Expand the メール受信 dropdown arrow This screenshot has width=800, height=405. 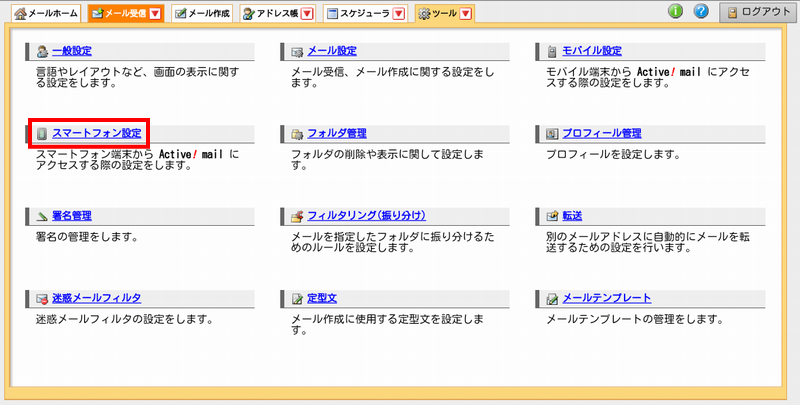click(154, 14)
